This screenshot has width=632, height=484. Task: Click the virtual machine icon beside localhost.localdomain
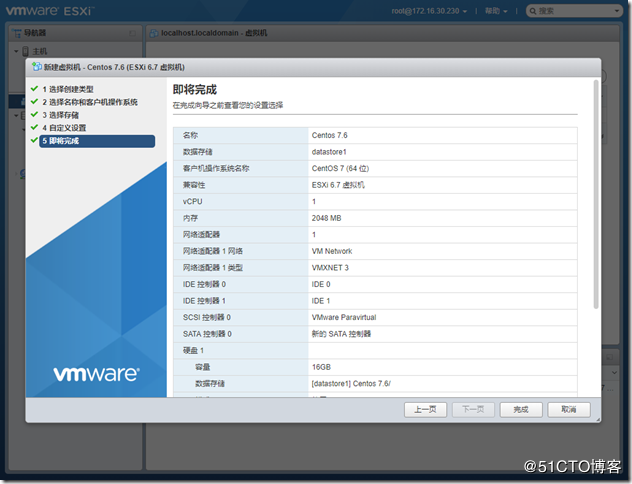(x=154, y=33)
